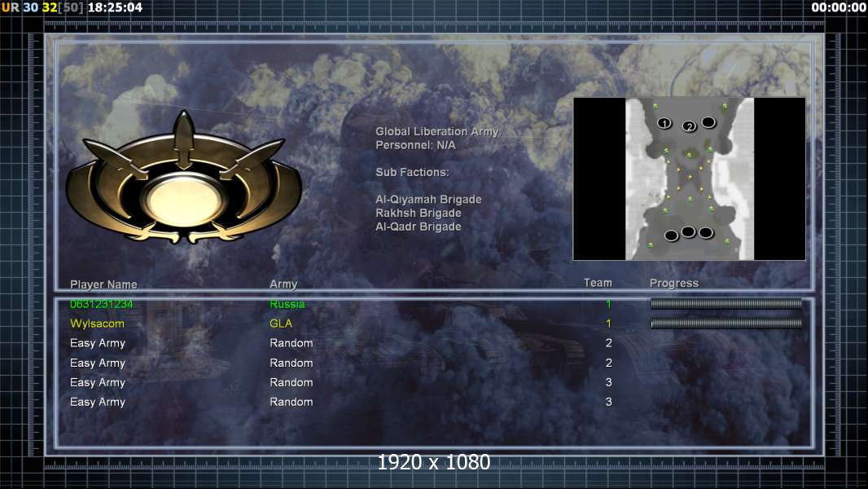Click the 00:00:00 timer in the top corner
This screenshot has width=868, height=489.
click(x=838, y=7)
